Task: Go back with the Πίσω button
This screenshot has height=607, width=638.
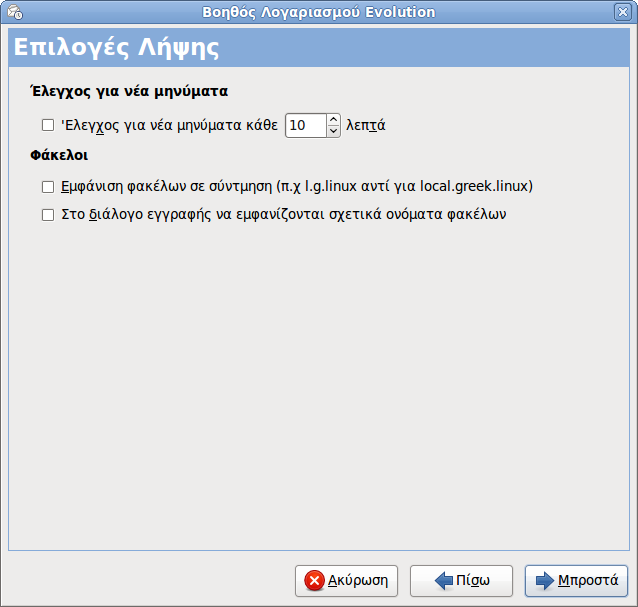Action: tap(461, 581)
